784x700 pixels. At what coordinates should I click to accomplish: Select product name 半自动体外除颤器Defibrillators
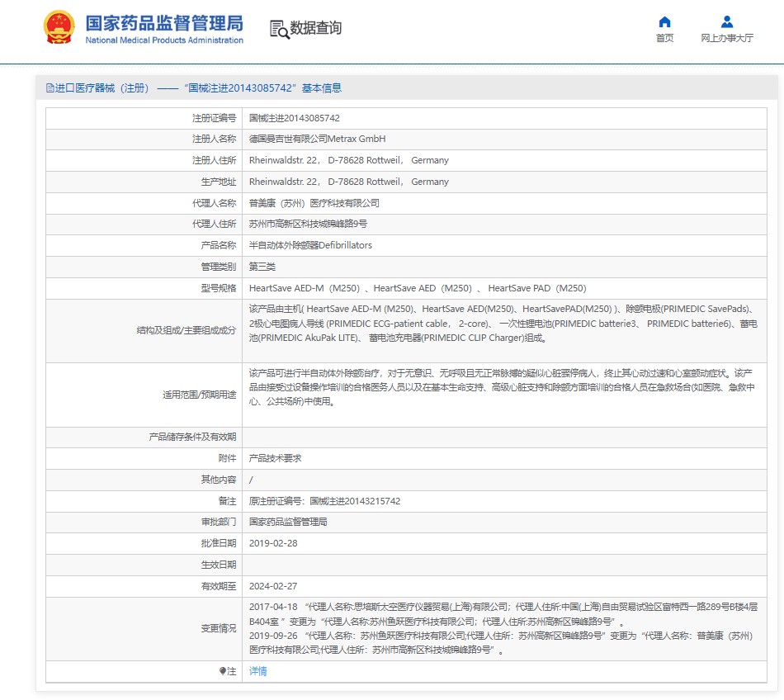(310, 245)
